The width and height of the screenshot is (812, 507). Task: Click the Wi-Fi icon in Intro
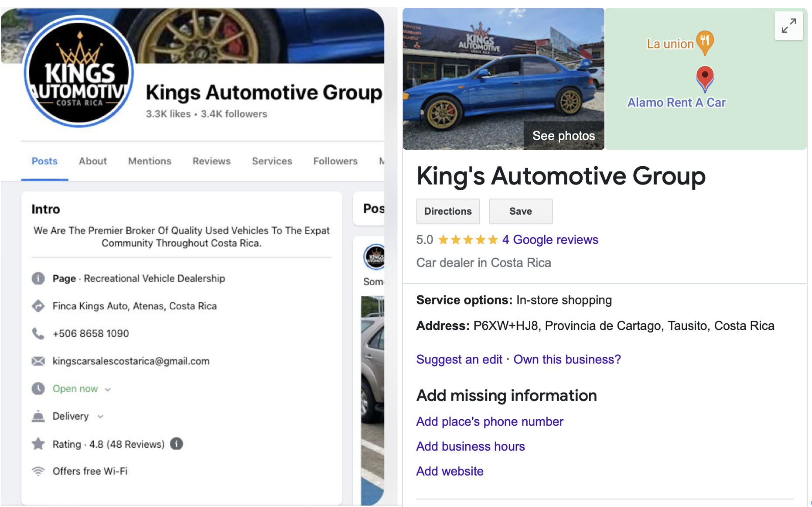(38, 471)
